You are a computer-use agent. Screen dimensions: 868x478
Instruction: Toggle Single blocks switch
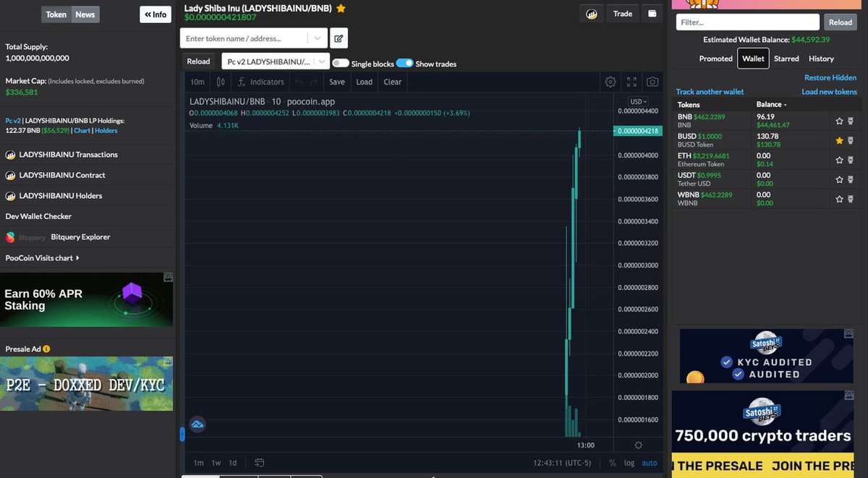(341, 64)
